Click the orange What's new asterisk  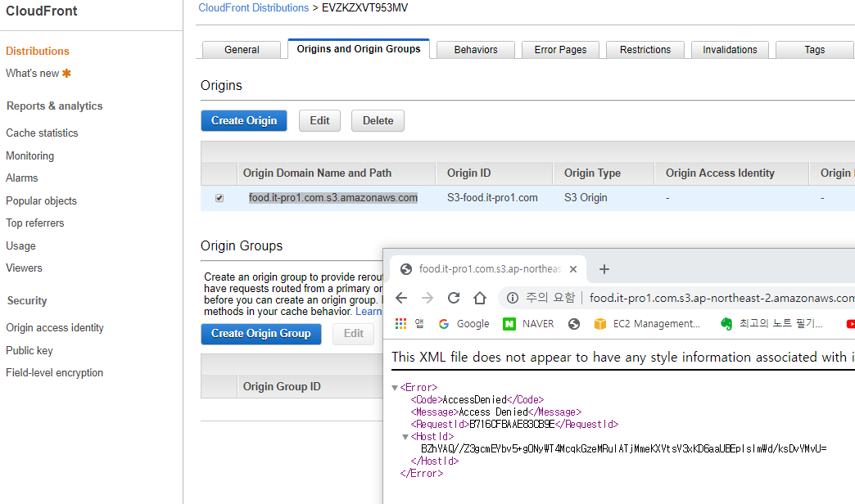click(66, 73)
